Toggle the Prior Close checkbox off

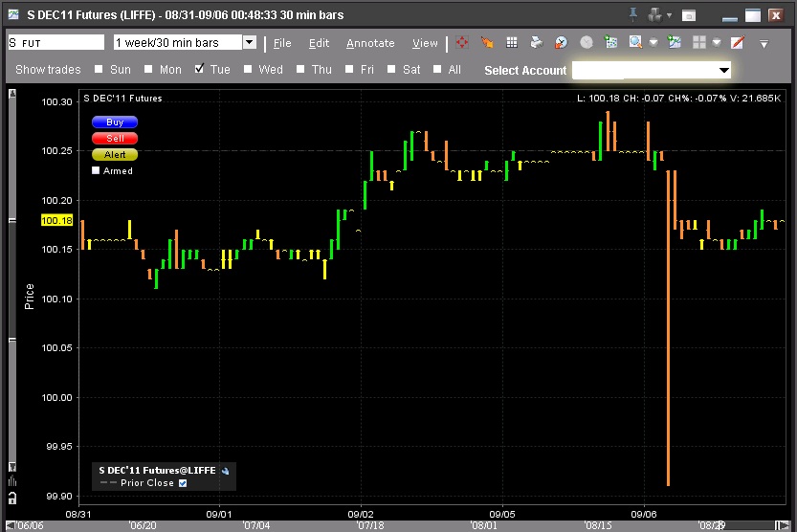pos(183,483)
